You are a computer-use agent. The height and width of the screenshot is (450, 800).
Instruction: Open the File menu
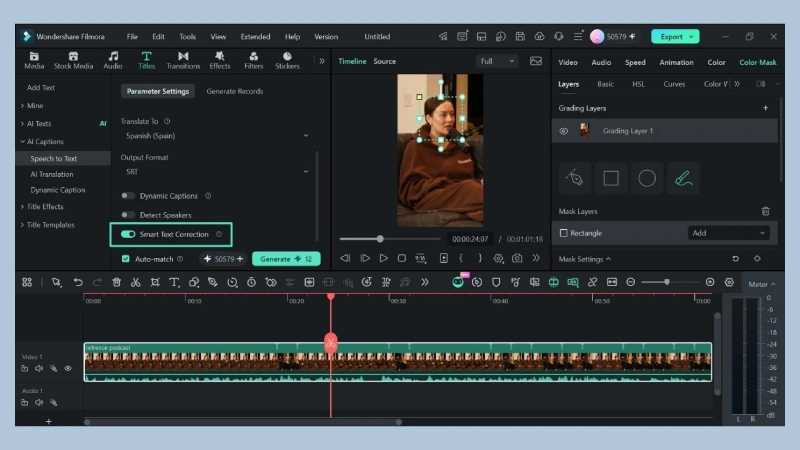click(132, 37)
